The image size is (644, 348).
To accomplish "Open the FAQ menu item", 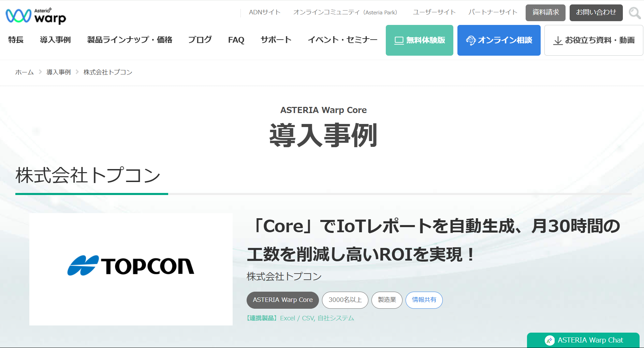I will click(236, 40).
